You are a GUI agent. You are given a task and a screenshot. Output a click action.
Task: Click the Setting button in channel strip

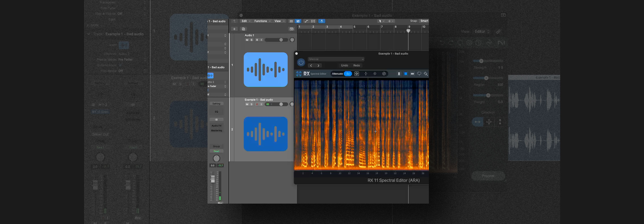(216, 104)
